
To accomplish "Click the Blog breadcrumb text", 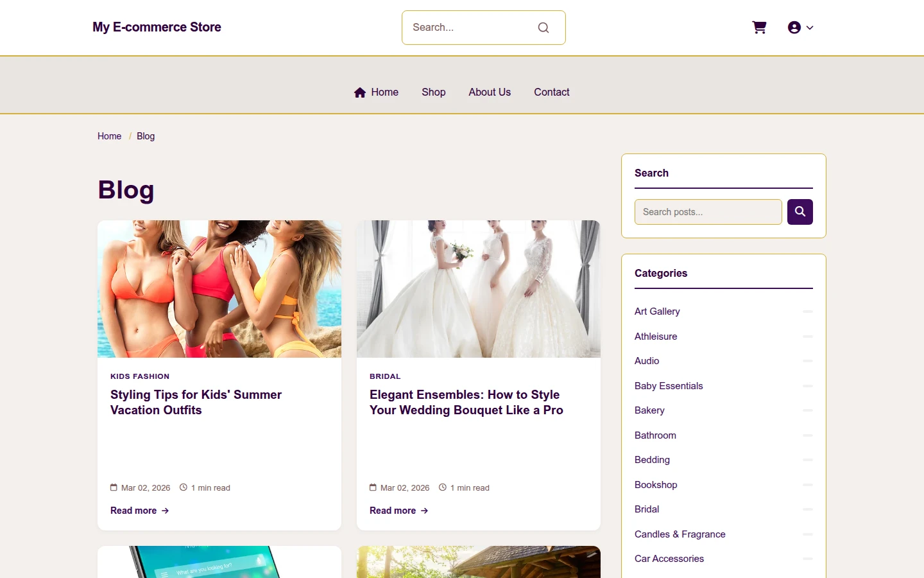I will [146, 136].
